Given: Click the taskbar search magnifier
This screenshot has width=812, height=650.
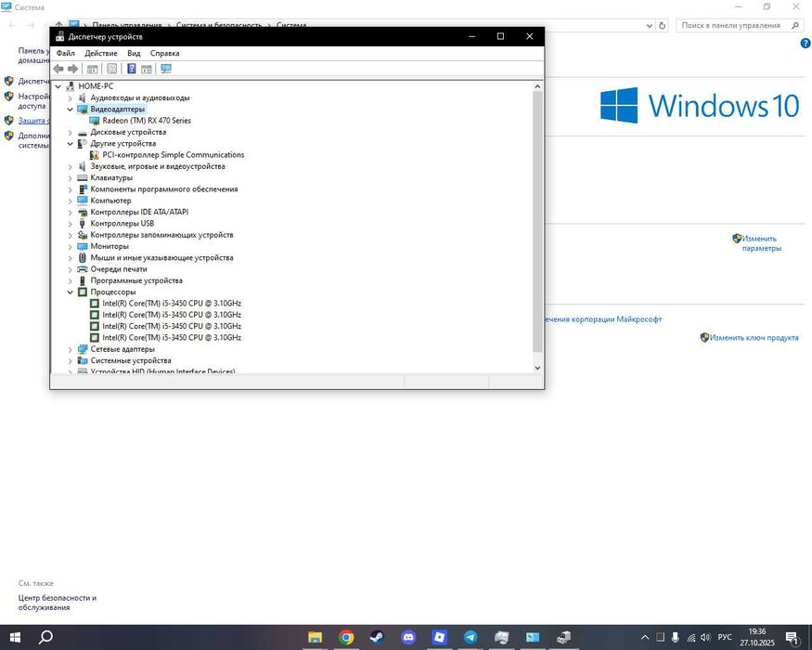Looking at the screenshot, I should tap(45, 637).
